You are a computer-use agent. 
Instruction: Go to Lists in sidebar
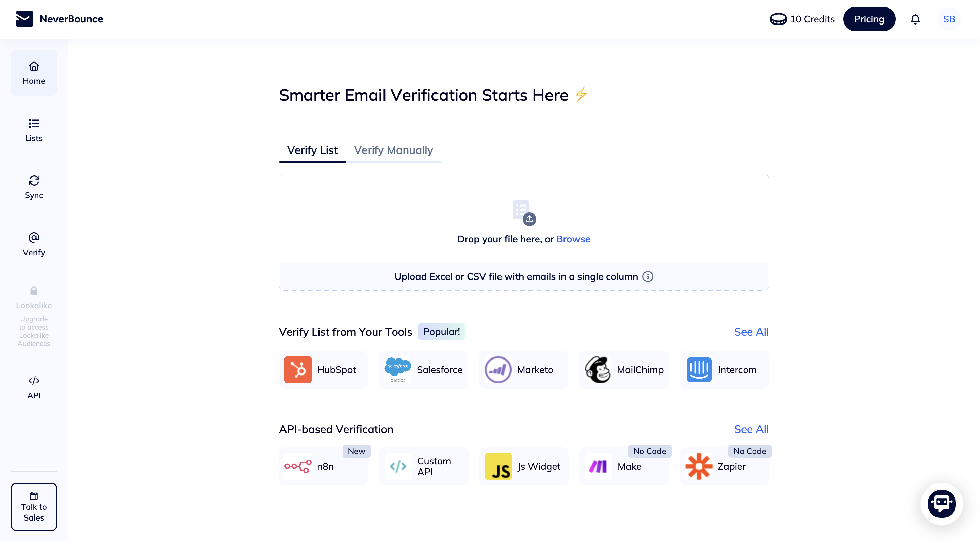click(x=34, y=130)
